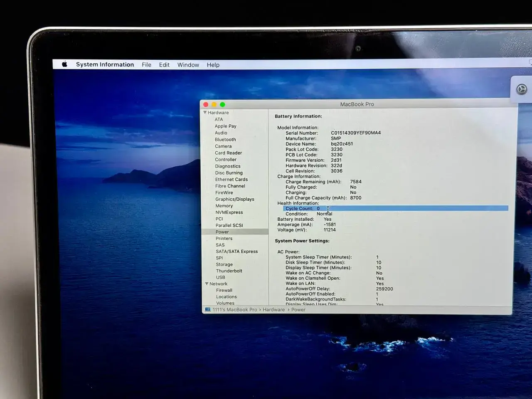The image size is (532, 399).
Task: Select the highlighted Power item
Action: coord(235,232)
